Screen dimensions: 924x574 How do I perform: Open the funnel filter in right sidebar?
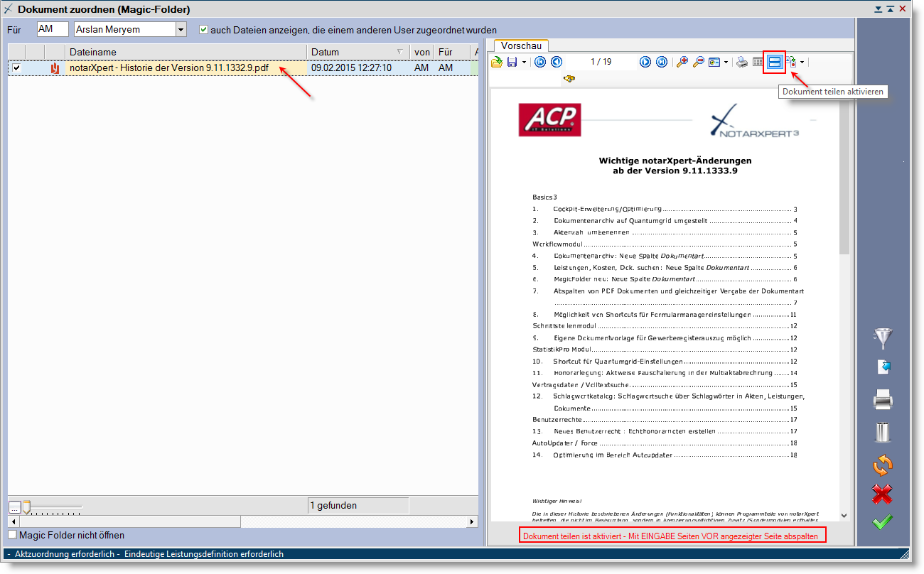tap(882, 338)
